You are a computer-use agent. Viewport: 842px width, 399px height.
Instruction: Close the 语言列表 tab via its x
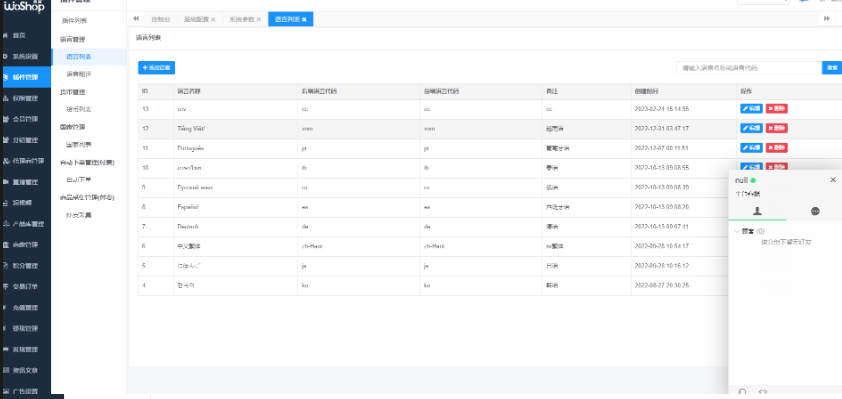[x=304, y=19]
